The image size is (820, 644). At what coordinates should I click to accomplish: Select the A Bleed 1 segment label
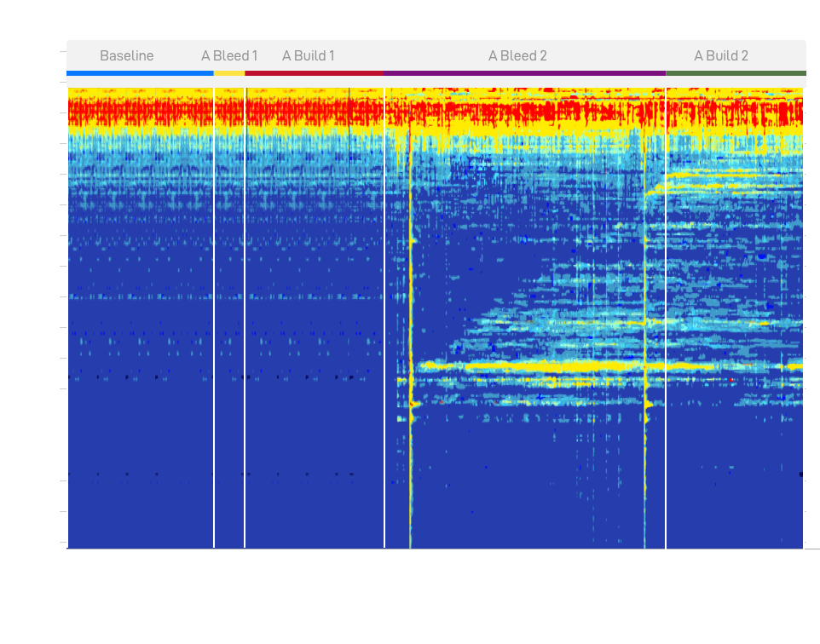[x=229, y=56]
